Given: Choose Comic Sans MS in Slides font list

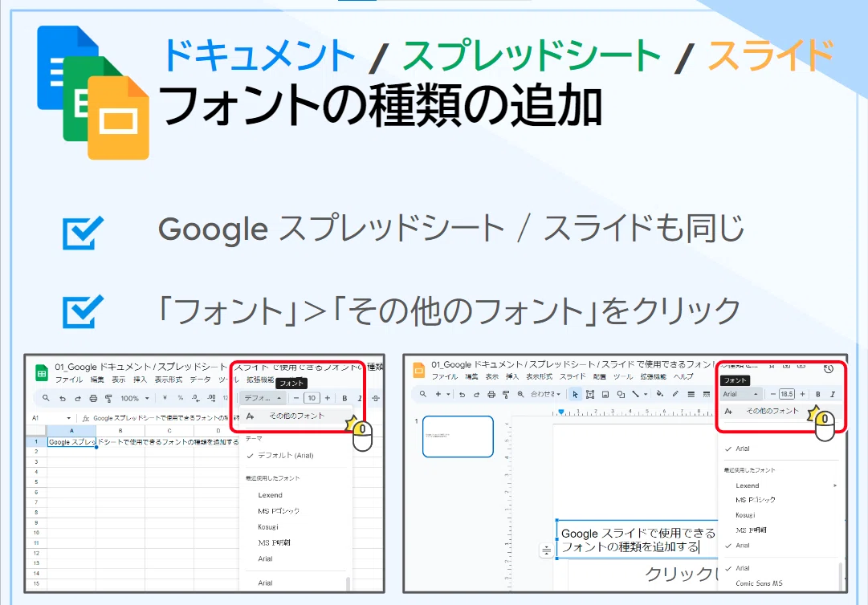Looking at the screenshot, I should coord(759,583).
